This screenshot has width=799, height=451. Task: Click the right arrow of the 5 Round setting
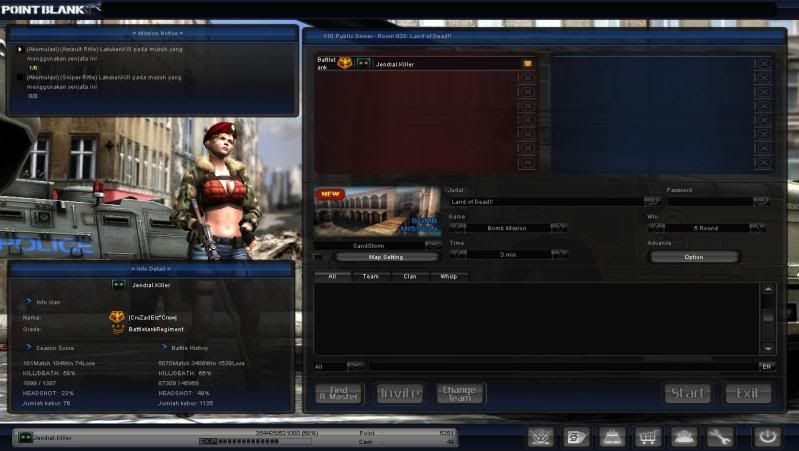[x=758, y=228]
